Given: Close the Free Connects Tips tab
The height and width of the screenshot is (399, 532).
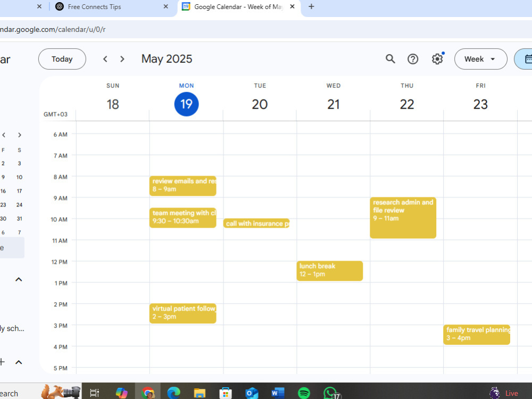Looking at the screenshot, I should click(x=165, y=6).
